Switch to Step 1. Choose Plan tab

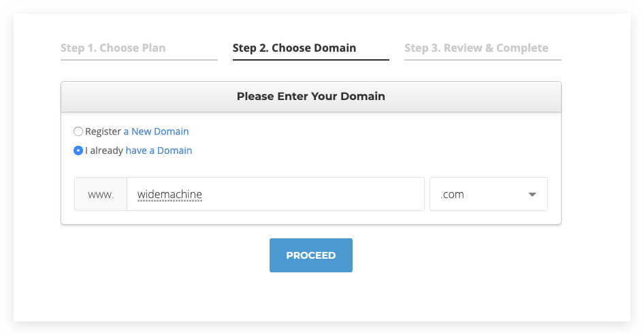click(x=113, y=48)
